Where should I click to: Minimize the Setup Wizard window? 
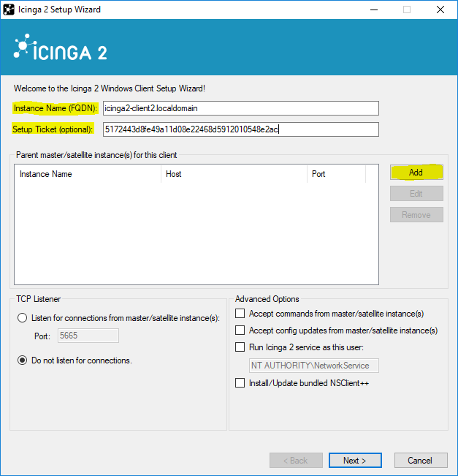(374, 10)
